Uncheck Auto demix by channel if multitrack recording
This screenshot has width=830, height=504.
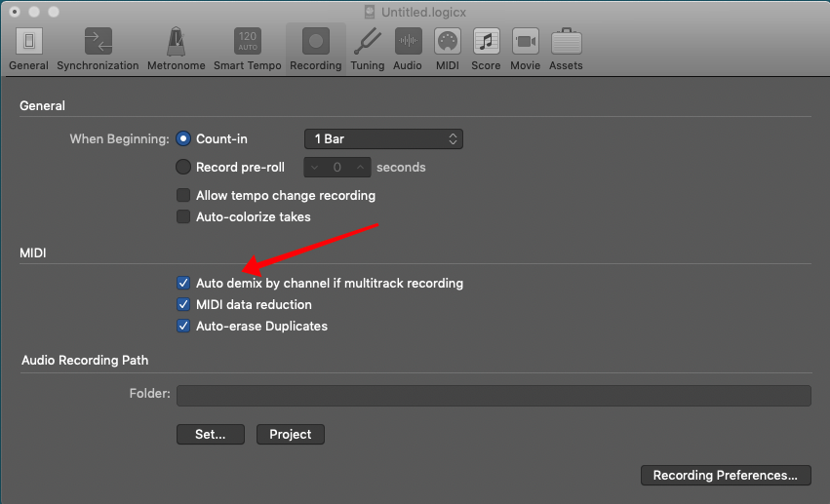click(x=183, y=283)
